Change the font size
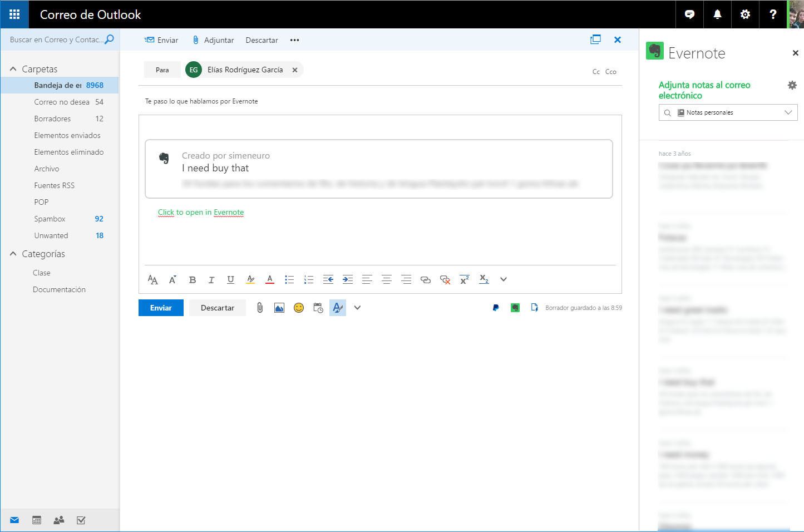The image size is (804, 532). pos(153,280)
